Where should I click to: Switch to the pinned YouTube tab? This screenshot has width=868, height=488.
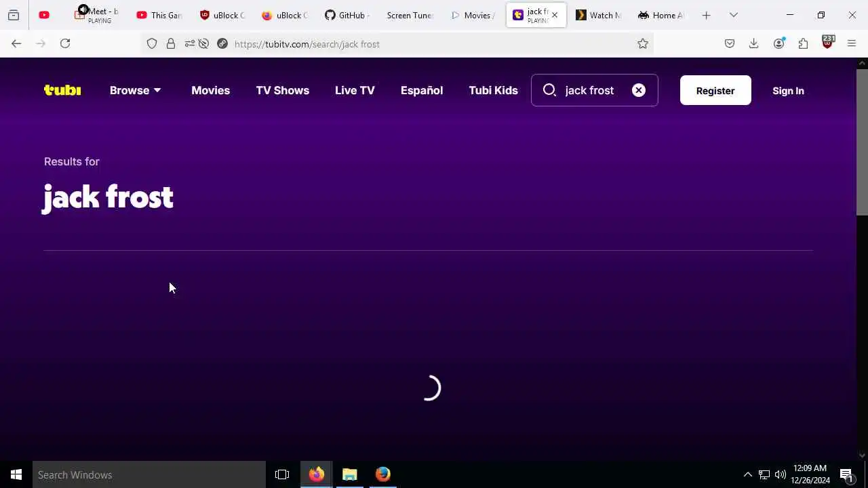pyautogui.click(x=44, y=15)
